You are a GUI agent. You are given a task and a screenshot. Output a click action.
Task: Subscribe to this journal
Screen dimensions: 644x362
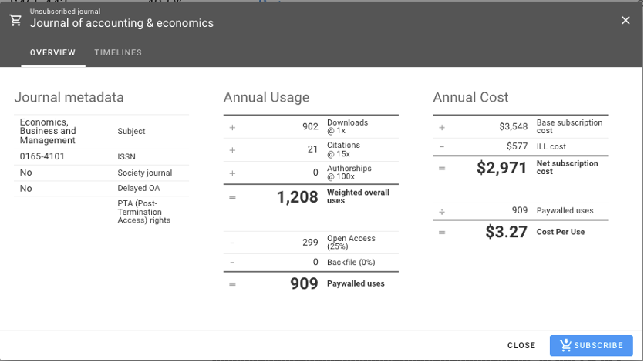(x=591, y=345)
